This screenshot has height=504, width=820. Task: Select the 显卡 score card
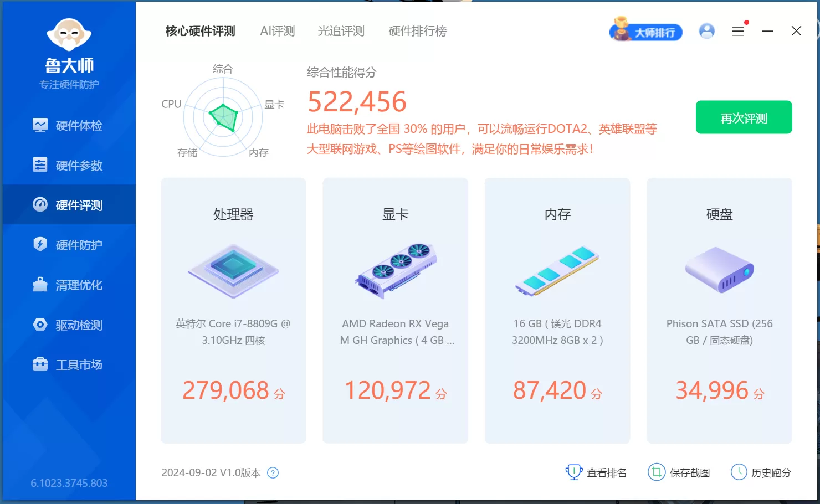(396, 311)
